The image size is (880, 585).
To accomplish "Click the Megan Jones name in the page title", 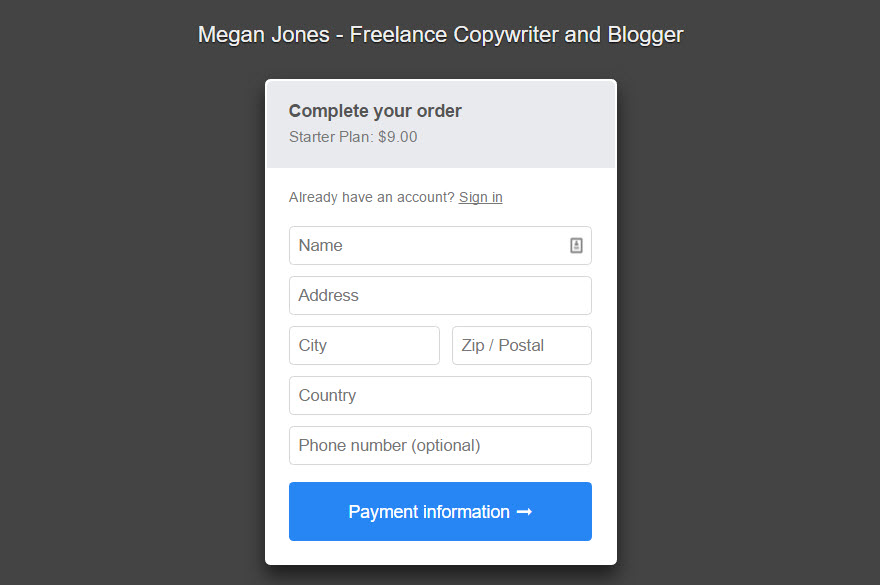I will coord(263,35).
